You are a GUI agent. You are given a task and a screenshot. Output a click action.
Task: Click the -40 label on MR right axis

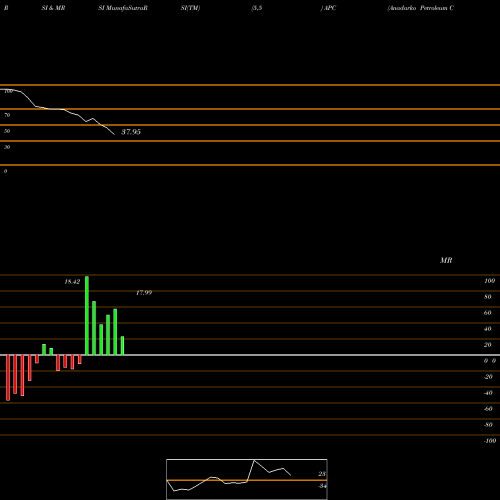[488, 393]
